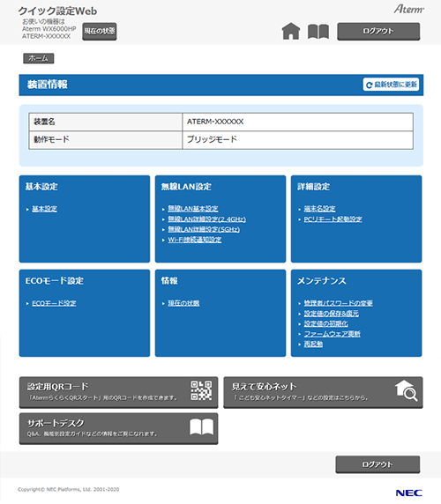Viewport: 441px width, 504px height.
Task: Click the Aterm WX6000HP model text
Action: click(49, 29)
